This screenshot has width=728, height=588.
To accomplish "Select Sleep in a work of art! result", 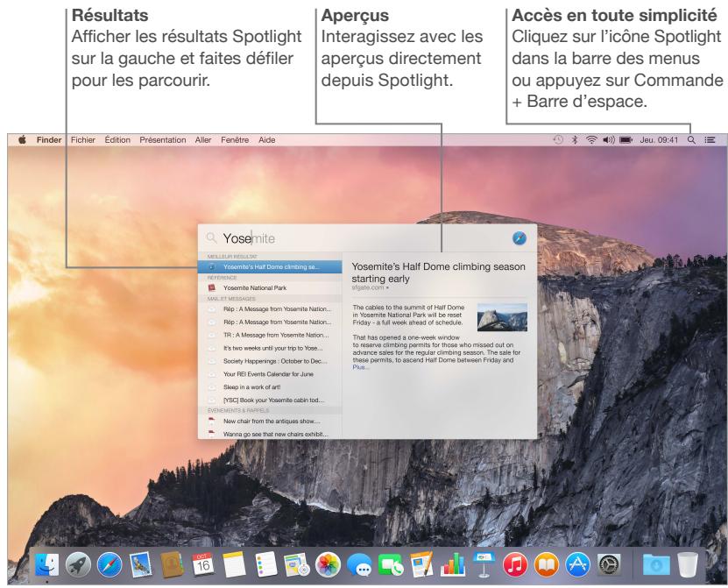I will pyautogui.click(x=270, y=387).
